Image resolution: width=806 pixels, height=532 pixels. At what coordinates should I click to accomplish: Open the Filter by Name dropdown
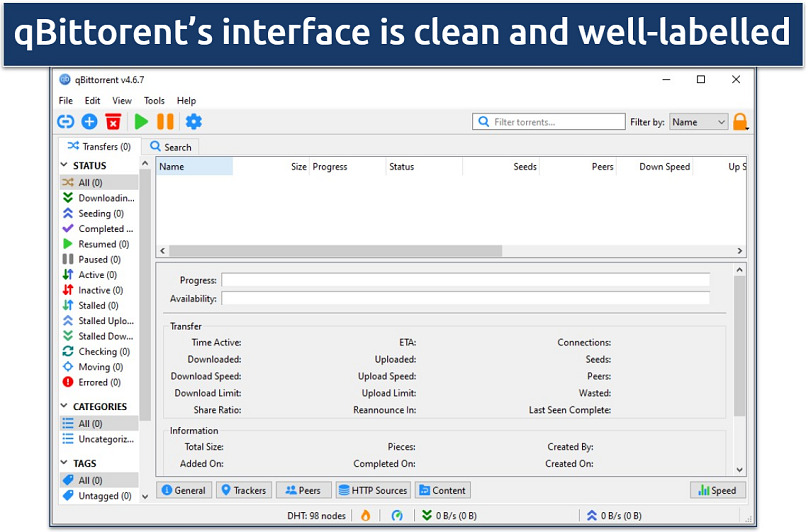pyautogui.click(x=699, y=122)
